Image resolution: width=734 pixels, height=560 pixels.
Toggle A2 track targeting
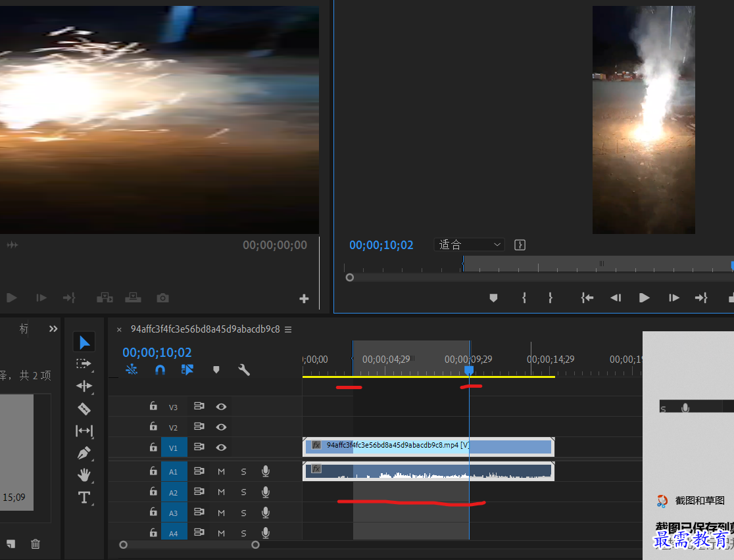(x=174, y=492)
